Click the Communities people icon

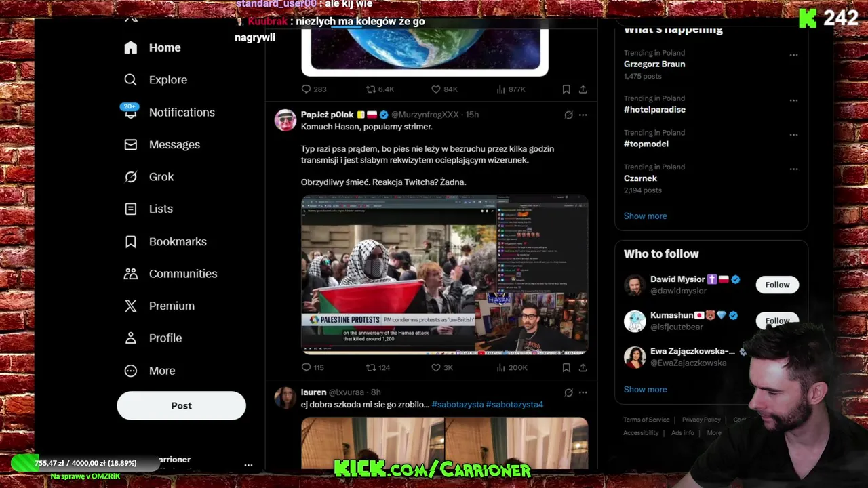tap(131, 274)
